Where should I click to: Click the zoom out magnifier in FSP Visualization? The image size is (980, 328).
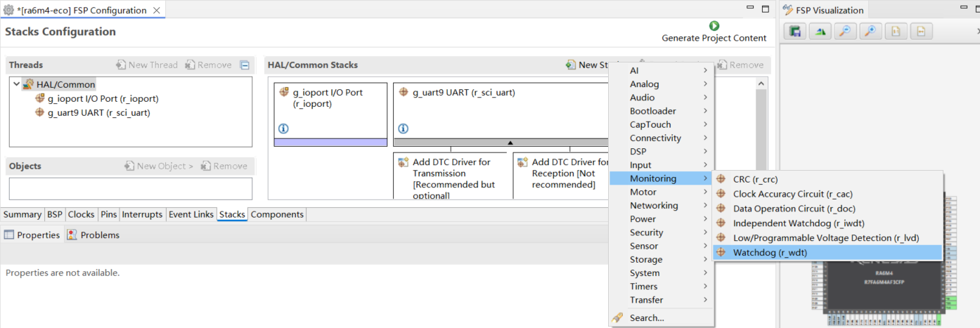pos(844,31)
